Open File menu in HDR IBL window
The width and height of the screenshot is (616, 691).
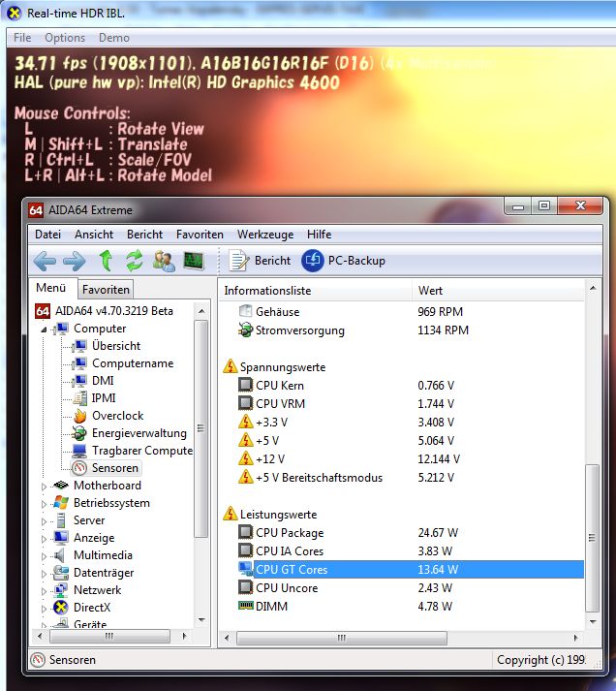pyautogui.click(x=22, y=38)
